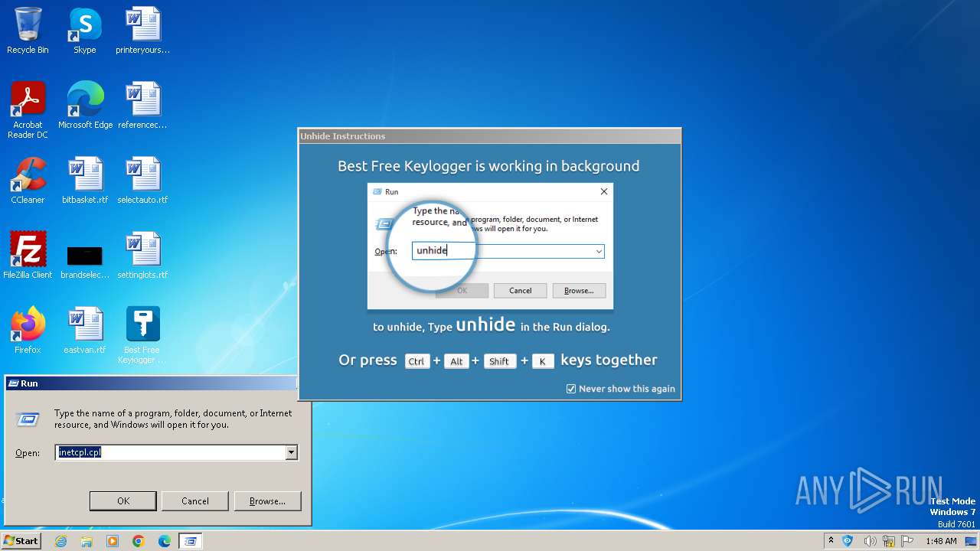
Task: Open Acrobat Reader DC shortcut
Action: pos(28,110)
